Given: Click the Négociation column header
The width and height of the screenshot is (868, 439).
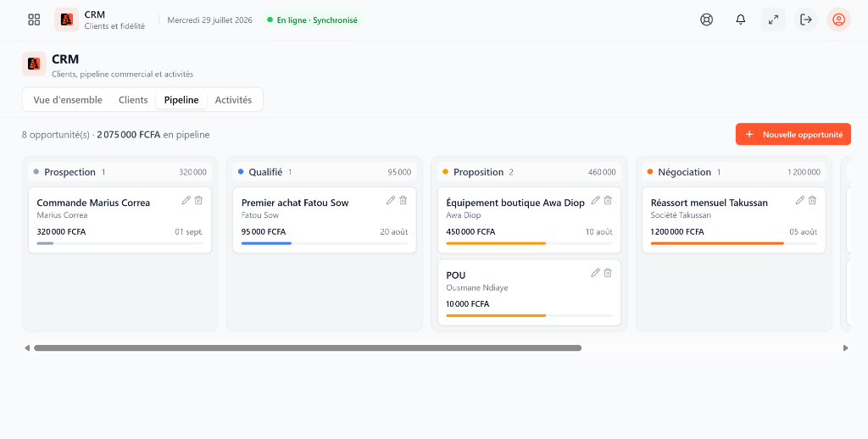Looking at the screenshot, I should click(x=734, y=172).
